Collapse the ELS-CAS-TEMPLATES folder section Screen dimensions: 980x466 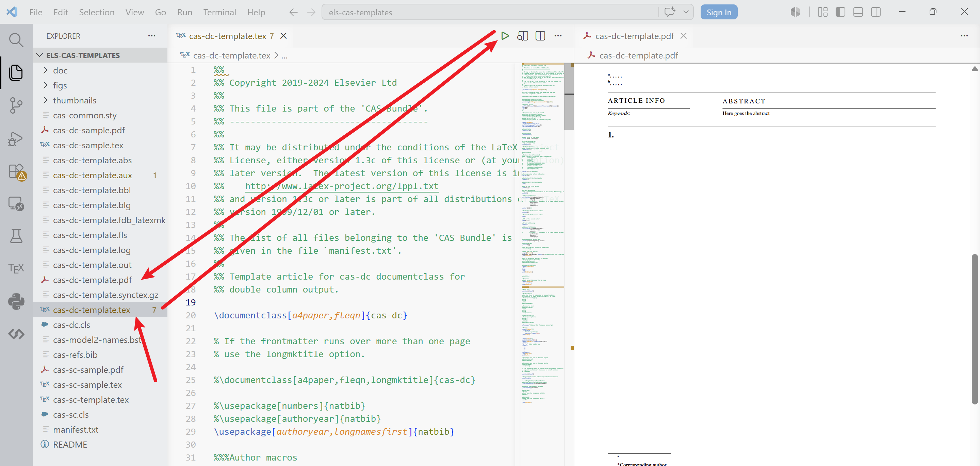pyautogui.click(x=100, y=55)
